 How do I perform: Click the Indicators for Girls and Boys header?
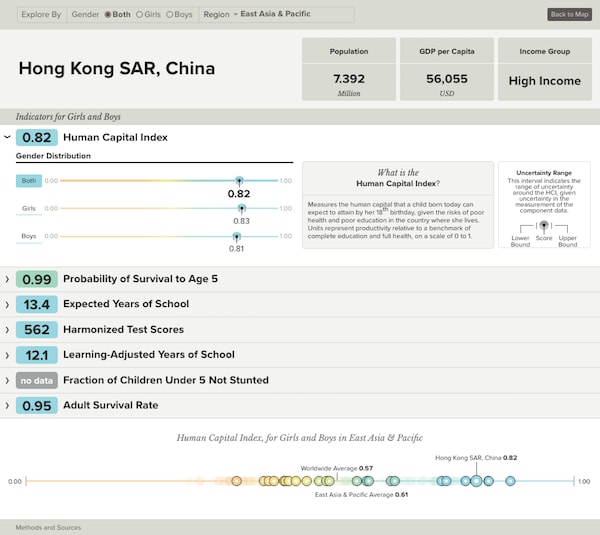coord(68,117)
